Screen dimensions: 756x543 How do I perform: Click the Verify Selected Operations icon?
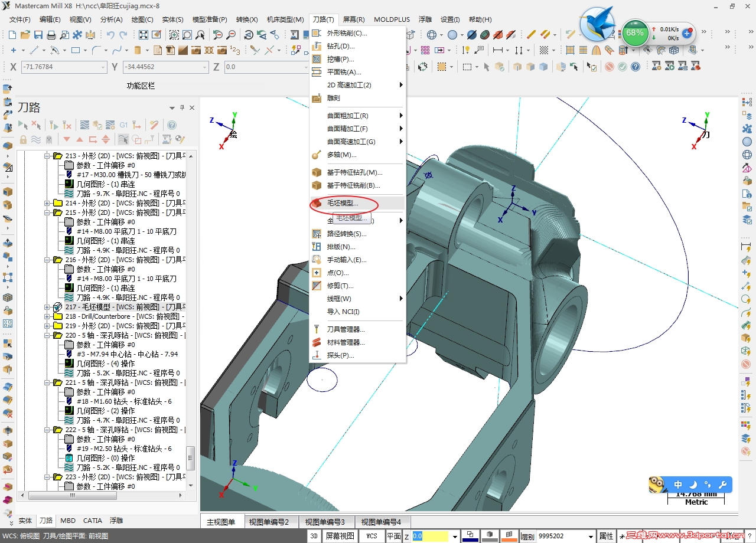click(x=97, y=125)
